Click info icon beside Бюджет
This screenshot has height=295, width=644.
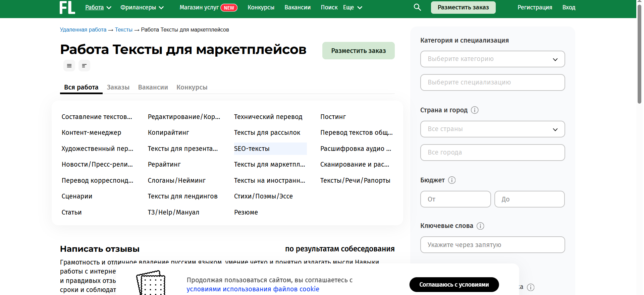click(x=452, y=180)
